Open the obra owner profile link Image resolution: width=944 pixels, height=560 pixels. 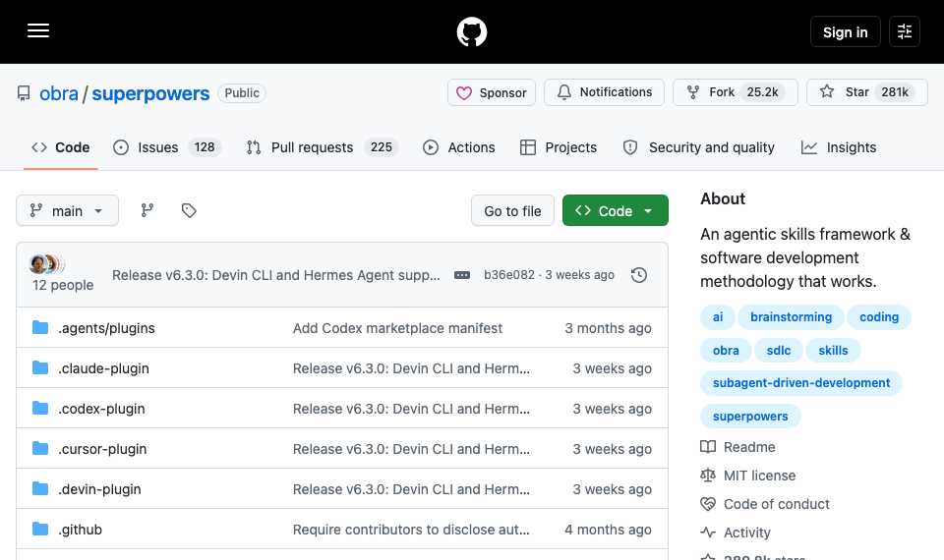click(x=59, y=93)
